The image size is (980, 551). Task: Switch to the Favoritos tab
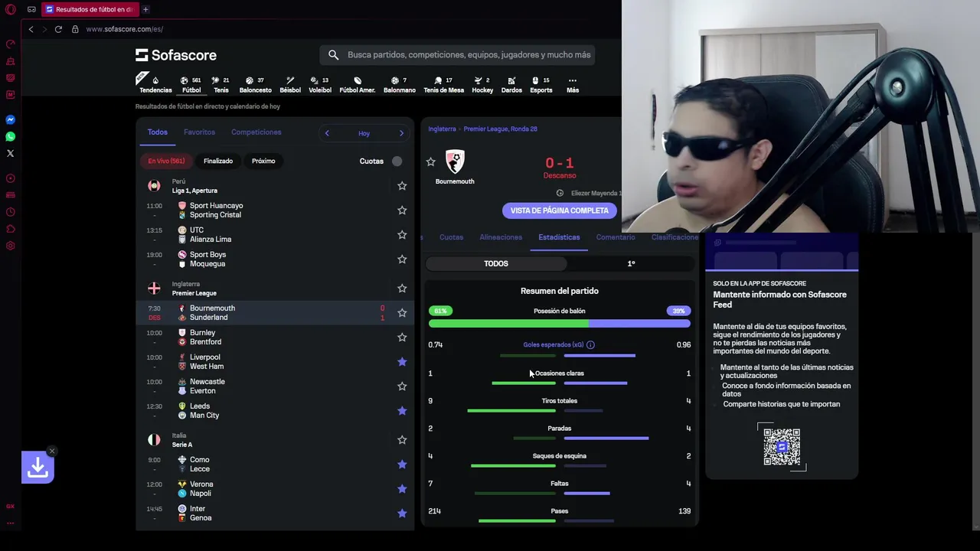point(199,132)
